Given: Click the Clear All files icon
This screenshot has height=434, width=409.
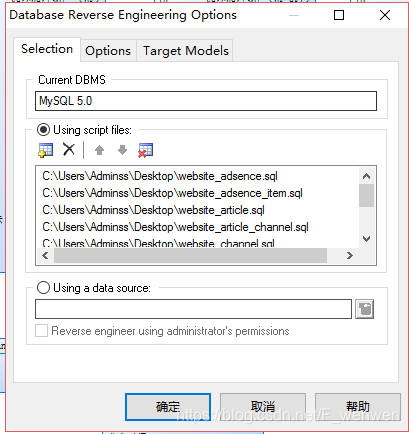Looking at the screenshot, I should [146, 150].
